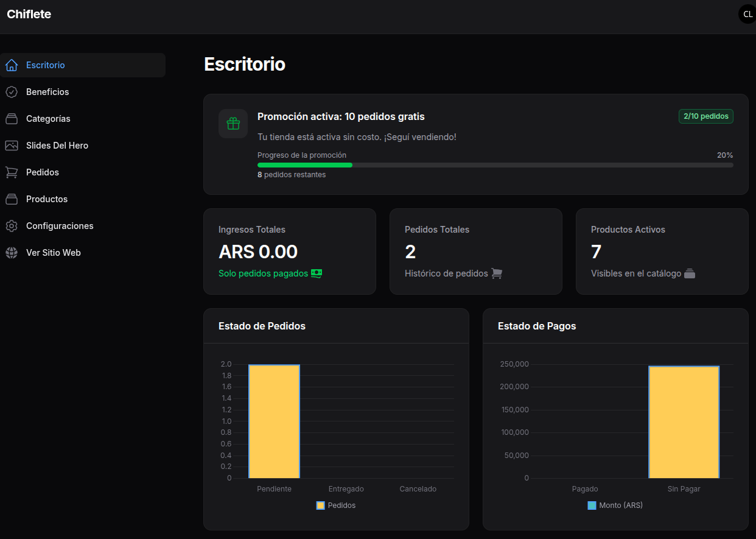This screenshot has width=756, height=539.
Task: Click the gift icon on the promotion banner
Action: pyautogui.click(x=233, y=124)
